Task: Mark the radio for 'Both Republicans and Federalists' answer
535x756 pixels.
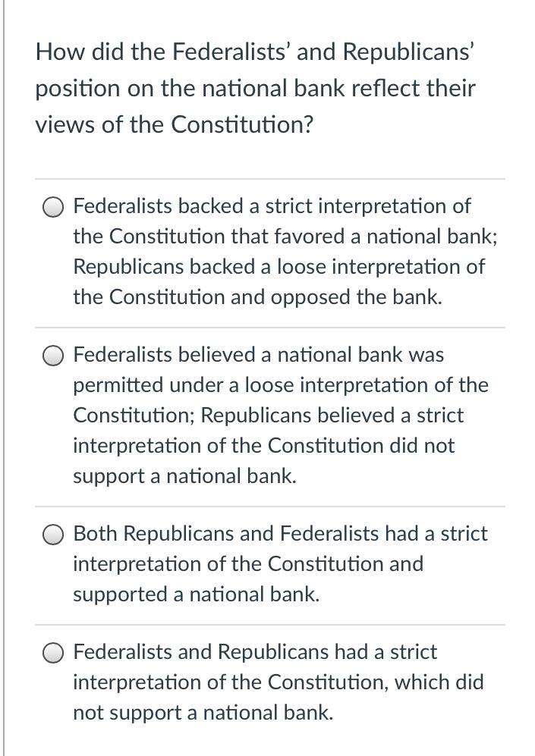Action: pyautogui.click(x=53, y=535)
